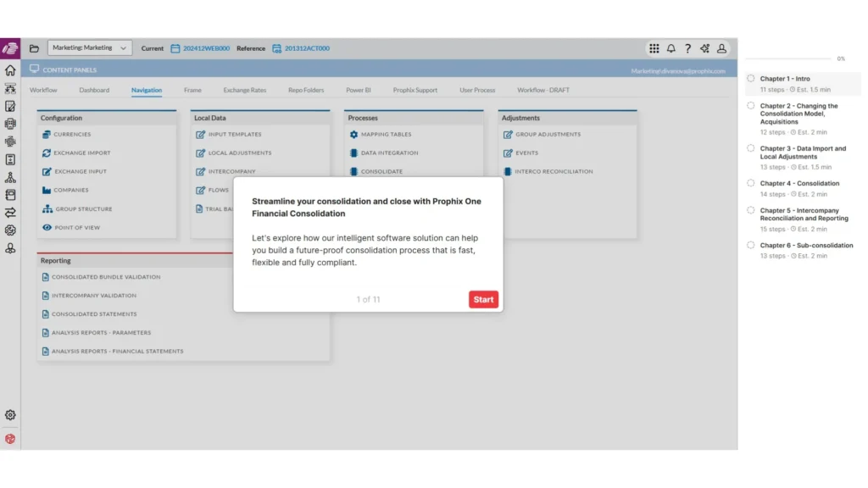Open the Frame tab
Viewport: 868px width, 488px height.
192,90
